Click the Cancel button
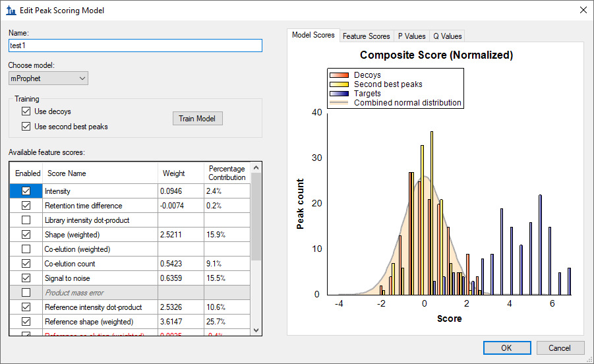The width and height of the screenshot is (594, 364). 559,348
